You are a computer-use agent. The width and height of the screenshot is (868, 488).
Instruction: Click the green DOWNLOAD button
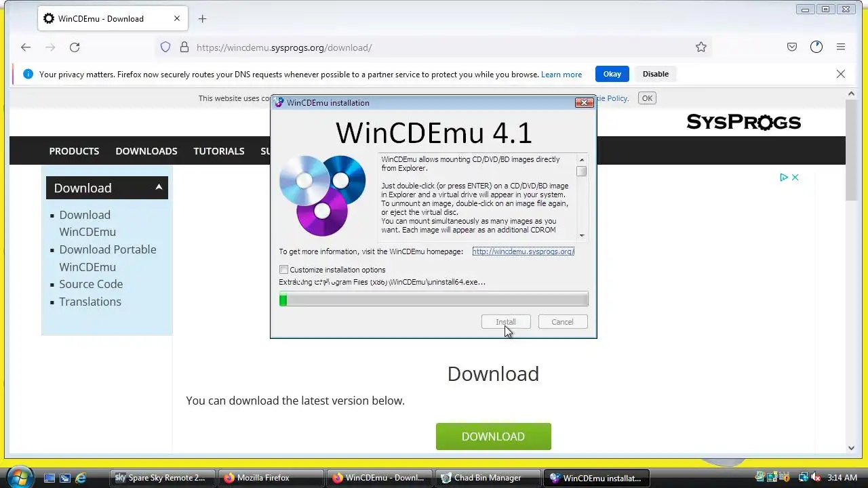click(x=493, y=436)
